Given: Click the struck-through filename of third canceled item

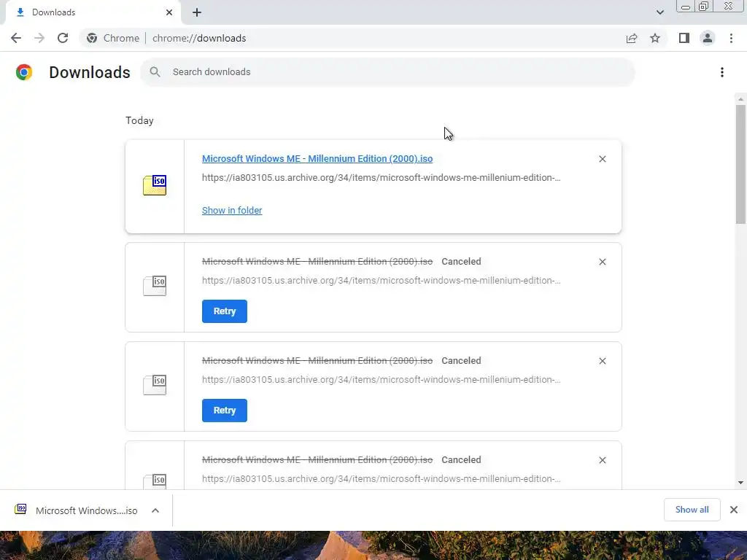Looking at the screenshot, I should pyautogui.click(x=317, y=459).
